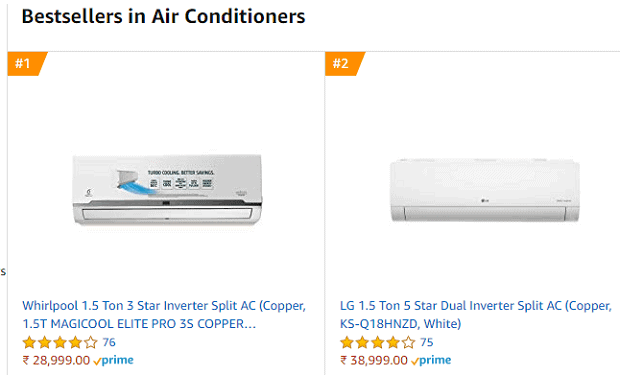Image resolution: width=620 pixels, height=375 pixels.
Task: Click the first gold star of the Whirlpool rating
Action: 29,342
